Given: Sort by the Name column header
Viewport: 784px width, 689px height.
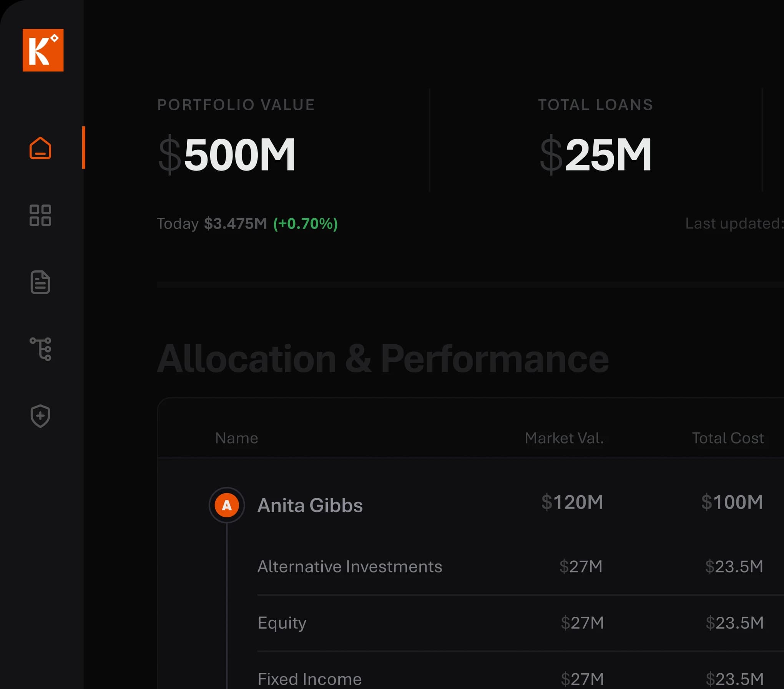Looking at the screenshot, I should pos(236,438).
